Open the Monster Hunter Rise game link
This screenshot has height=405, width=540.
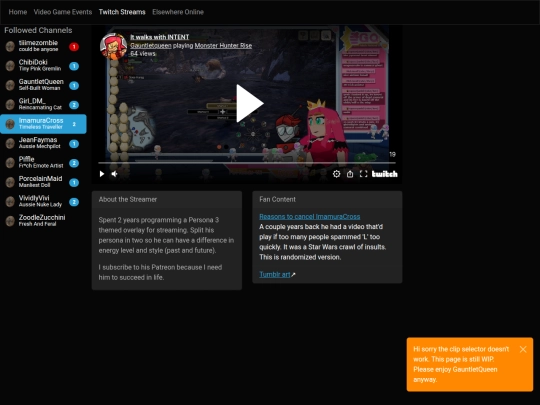click(x=223, y=45)
